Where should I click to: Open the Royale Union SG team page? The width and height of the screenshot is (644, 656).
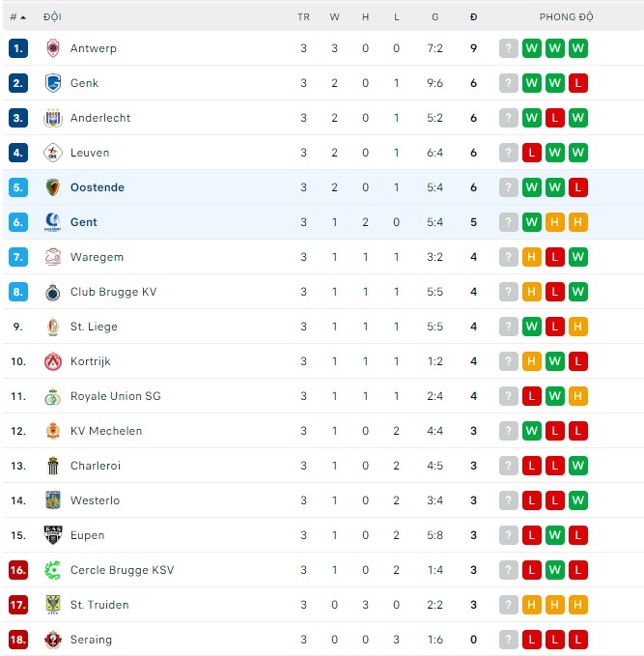[x=116, y=396]
